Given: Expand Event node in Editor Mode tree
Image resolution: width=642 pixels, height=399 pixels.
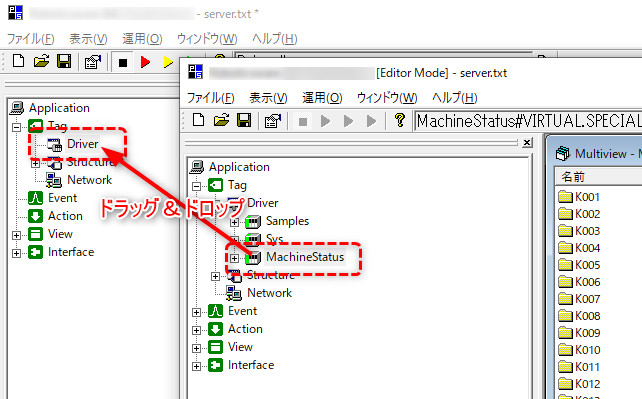Looking at the screenshot, I should coord(197,312).
